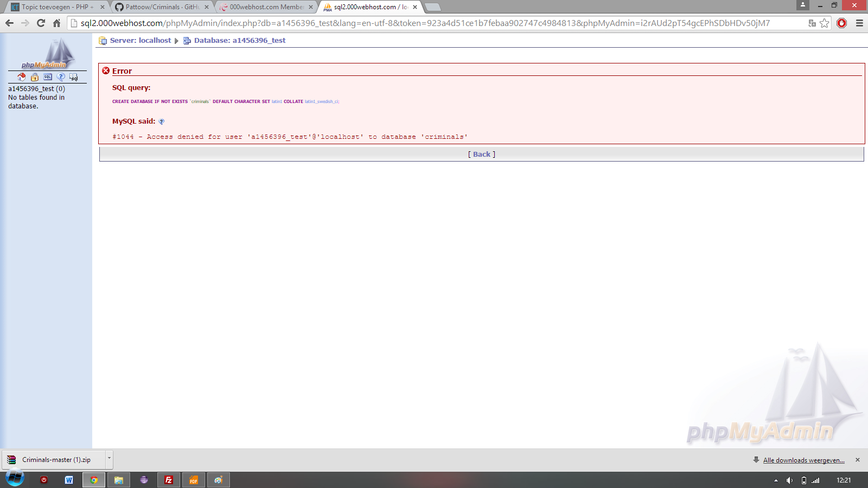Open the SQL documentation book icon
This screenshot has height=488, width=868.
73,77
